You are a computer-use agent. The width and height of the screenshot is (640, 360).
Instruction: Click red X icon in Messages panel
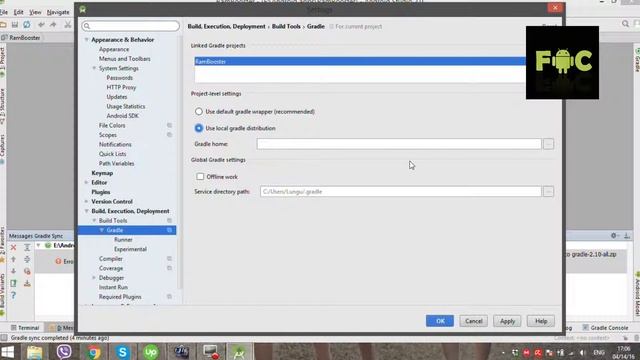(x=13, y=247)
